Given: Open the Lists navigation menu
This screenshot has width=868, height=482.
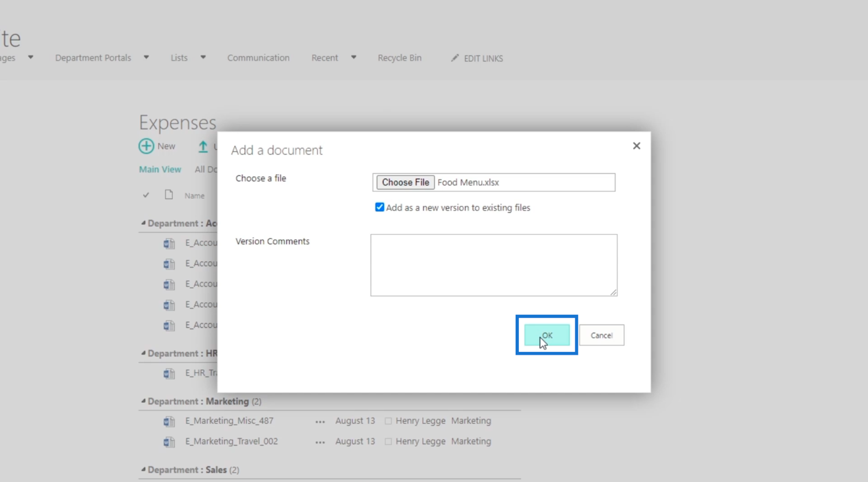Looking at the screenshot, I should 179,58.
